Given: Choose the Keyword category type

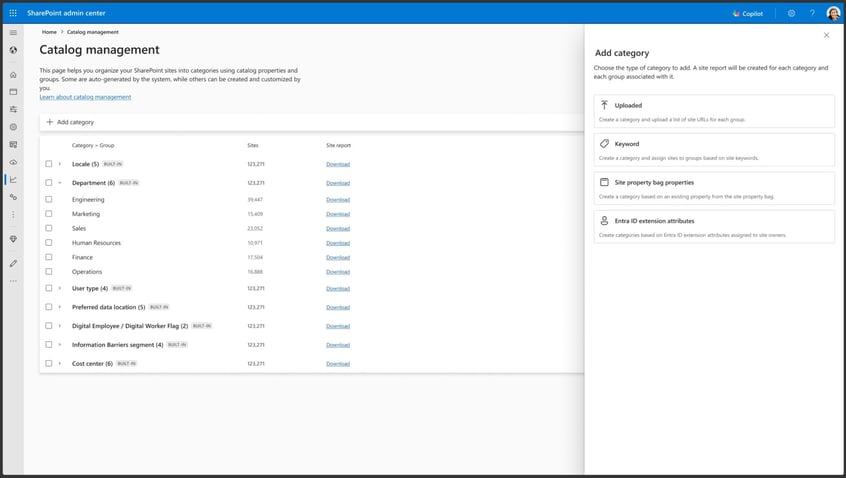Looking at the screenshot, I should 714,150.
